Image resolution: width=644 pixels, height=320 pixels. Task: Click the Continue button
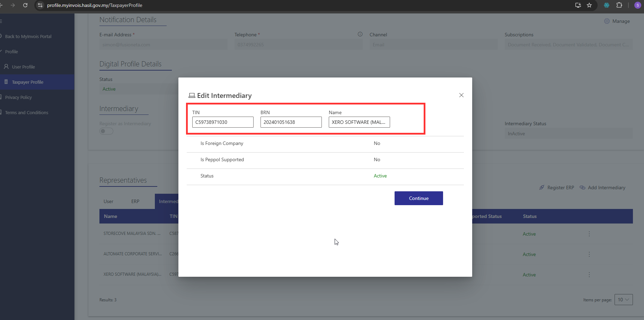tap(418, 198)
